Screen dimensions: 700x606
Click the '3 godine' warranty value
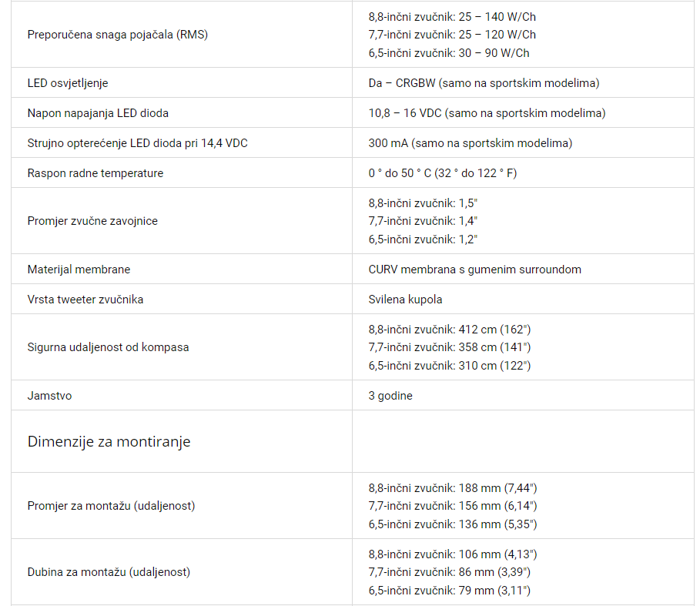(x=390, y=396)
